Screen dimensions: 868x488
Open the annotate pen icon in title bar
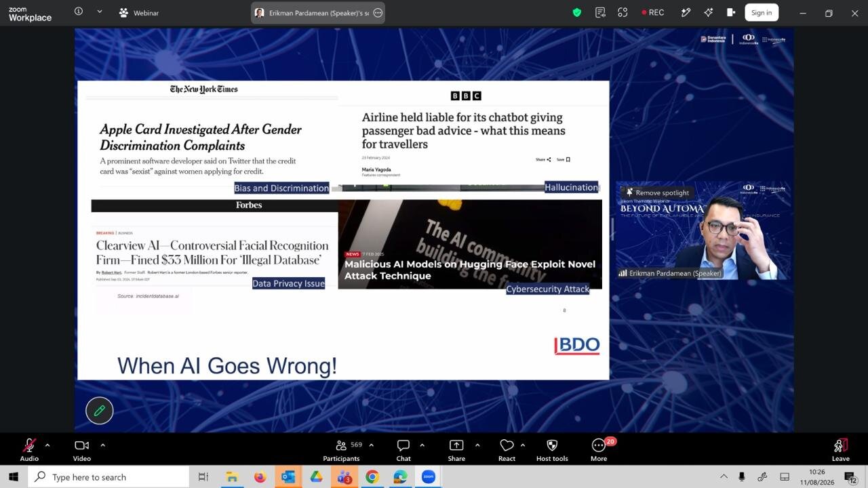[686, 12]
